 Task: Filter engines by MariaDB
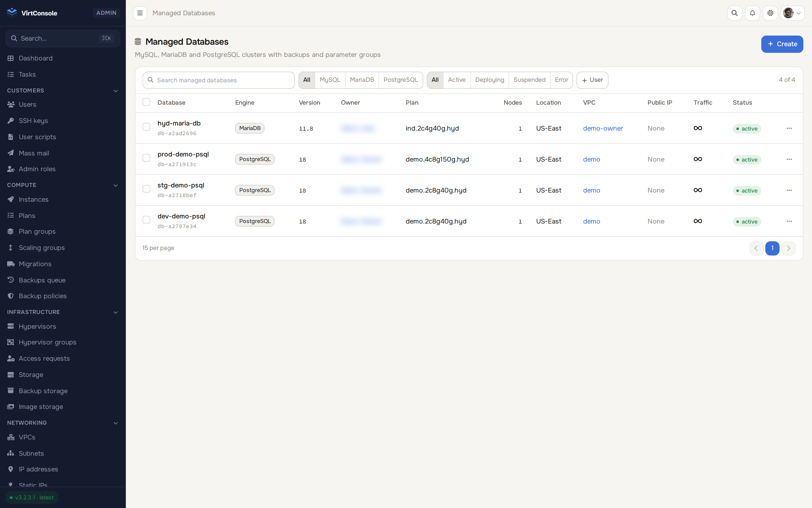click(362, 80)
